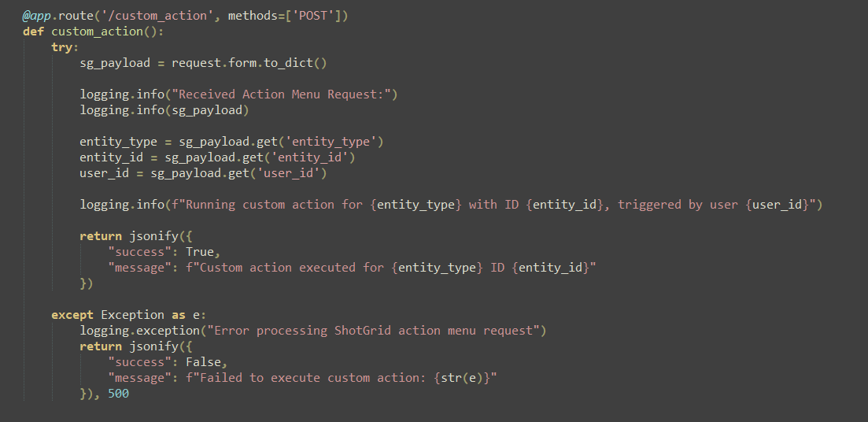Click the except Exception as e line
Screen dimensions: 868x422
(129, 315)
